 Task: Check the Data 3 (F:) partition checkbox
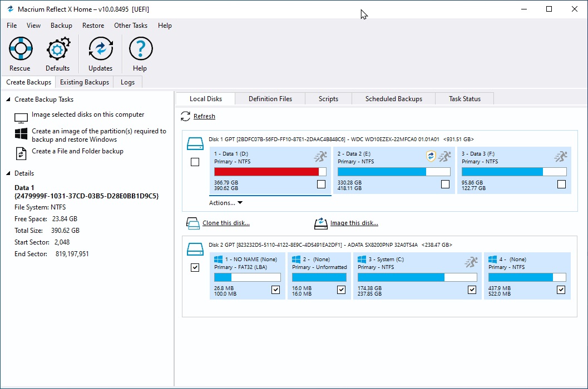(x=561, y=184)
